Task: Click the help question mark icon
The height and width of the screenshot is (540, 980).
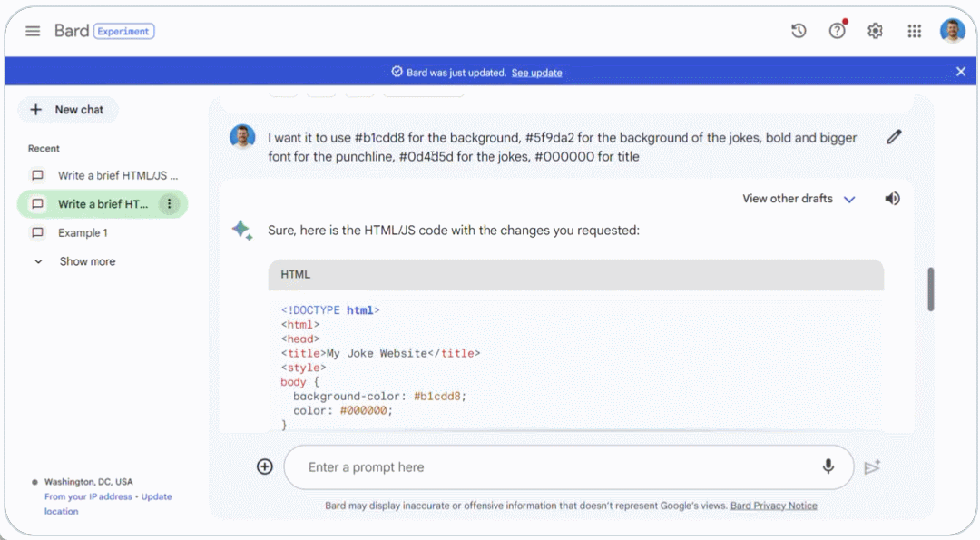Action: coord(837,31)
